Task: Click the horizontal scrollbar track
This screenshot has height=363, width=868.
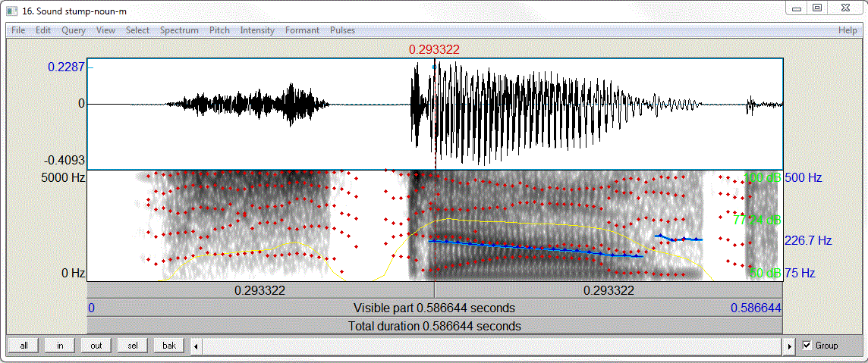Action: coord(493,346)
